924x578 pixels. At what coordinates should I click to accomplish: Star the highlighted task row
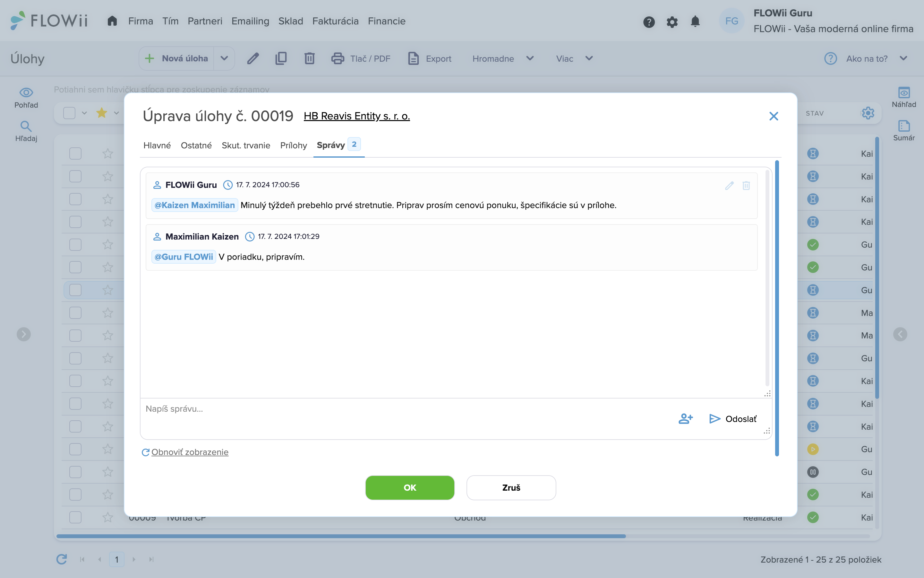coord(108,290)
